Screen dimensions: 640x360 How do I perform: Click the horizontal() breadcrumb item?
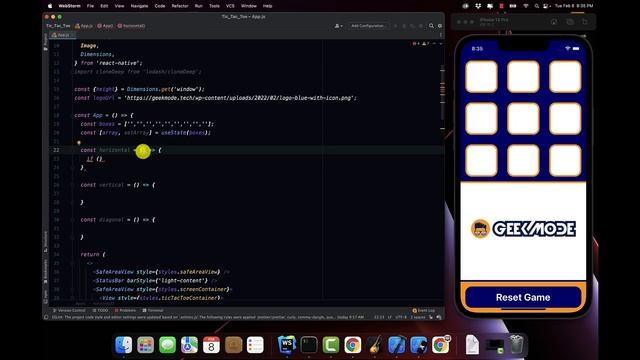coord(131,26)
